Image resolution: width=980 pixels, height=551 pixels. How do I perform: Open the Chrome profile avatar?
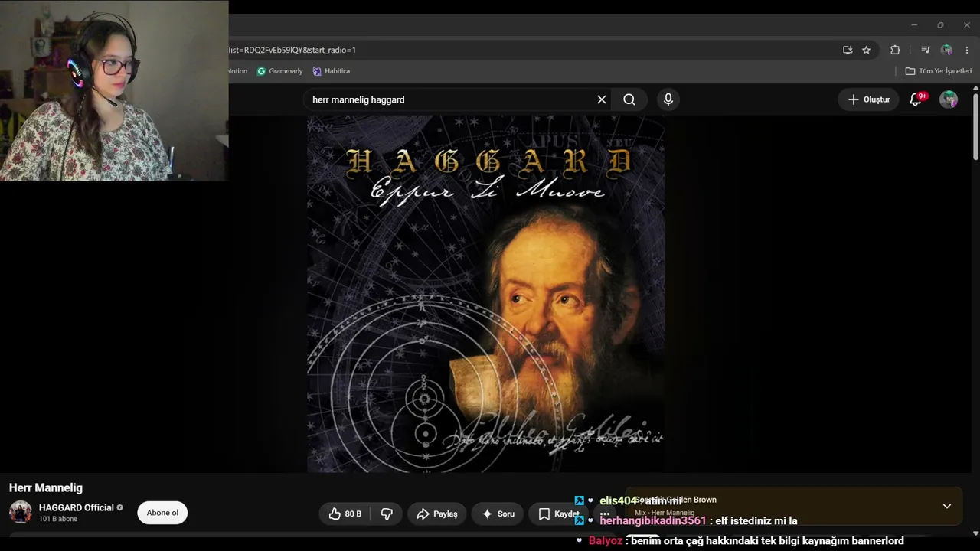point(946,50)
